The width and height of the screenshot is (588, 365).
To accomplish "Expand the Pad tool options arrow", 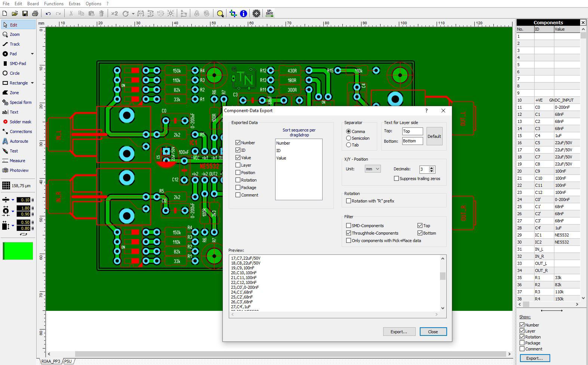I will coord(32,54).
